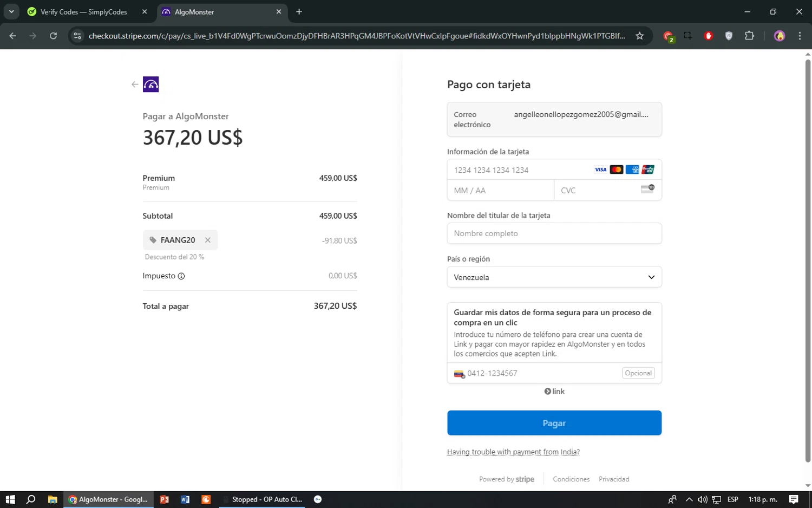This screenshot has width=812, height=508.
Task: Click the tag icon on the FAANG20 chip
Action: click(153, 240)
